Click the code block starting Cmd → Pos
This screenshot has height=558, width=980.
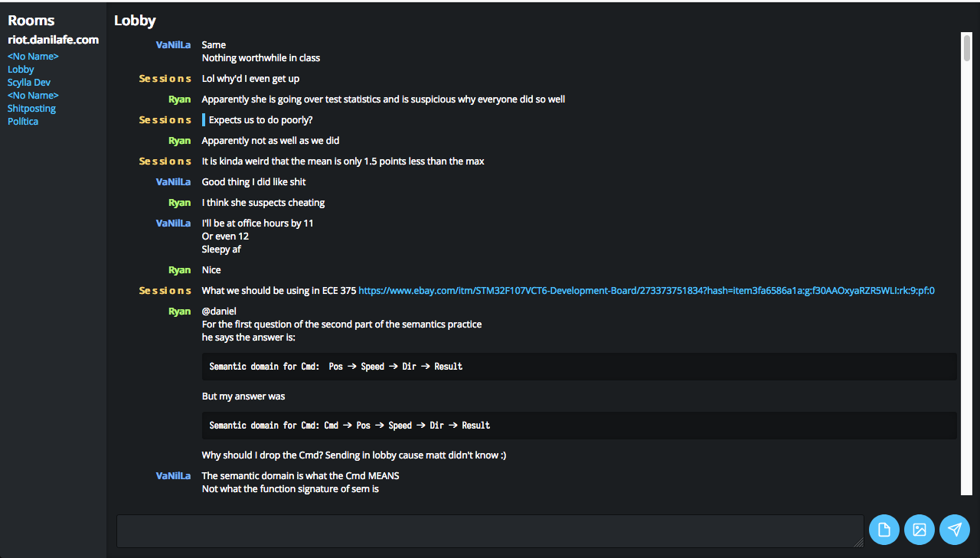click(x=579, y=426)
